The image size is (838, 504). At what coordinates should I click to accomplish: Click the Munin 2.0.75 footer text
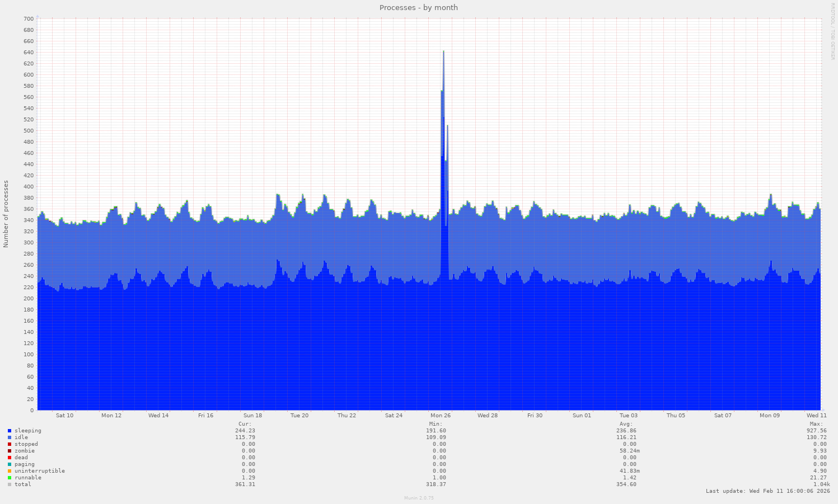pos(419,498)
